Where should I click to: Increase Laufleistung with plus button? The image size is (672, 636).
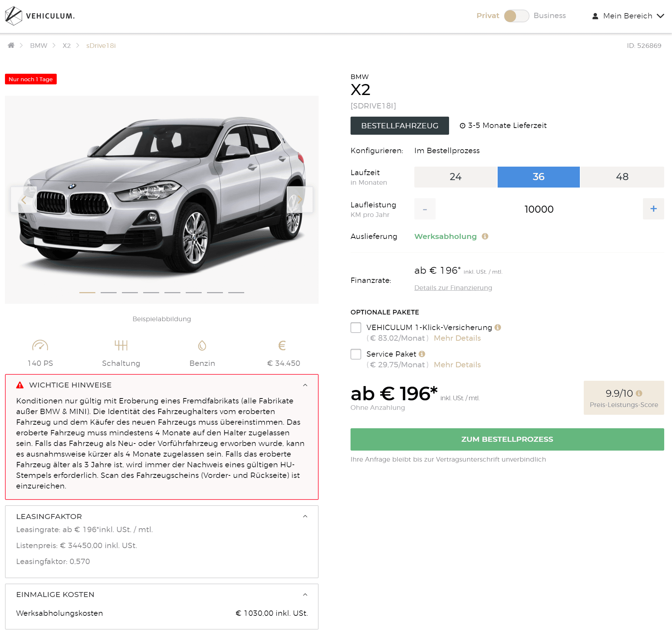654,209
